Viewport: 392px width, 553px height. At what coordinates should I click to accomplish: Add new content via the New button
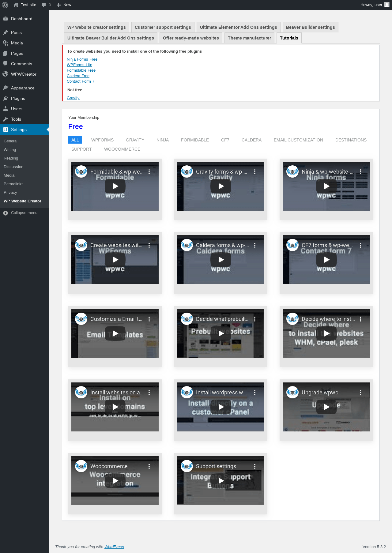[x=64, y=5]
